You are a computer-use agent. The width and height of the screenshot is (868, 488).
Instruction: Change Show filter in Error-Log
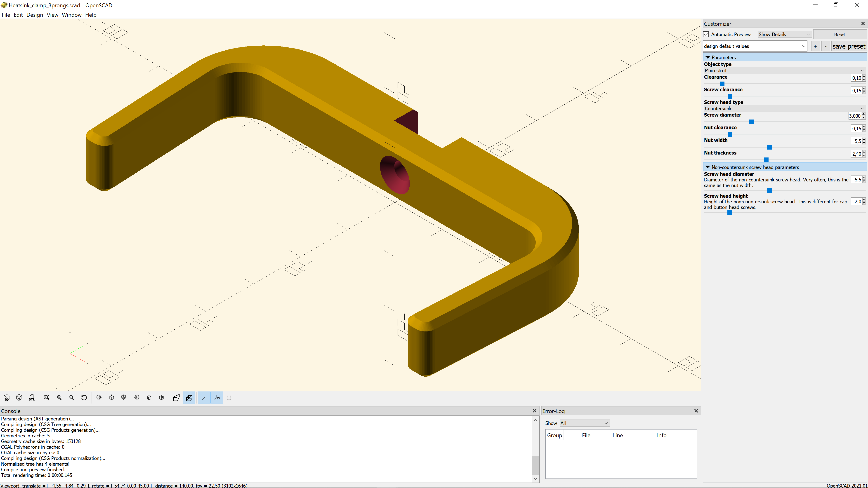pos(584,423)
